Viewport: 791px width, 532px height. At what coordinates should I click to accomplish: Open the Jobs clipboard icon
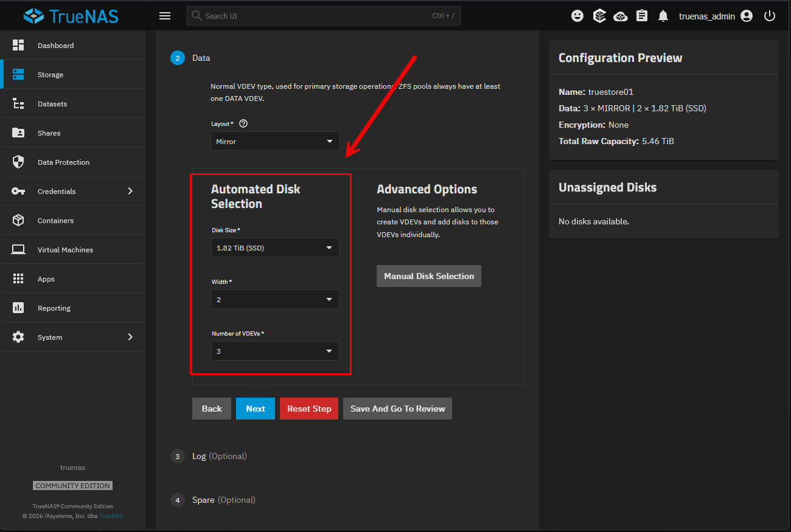[642, 16]
